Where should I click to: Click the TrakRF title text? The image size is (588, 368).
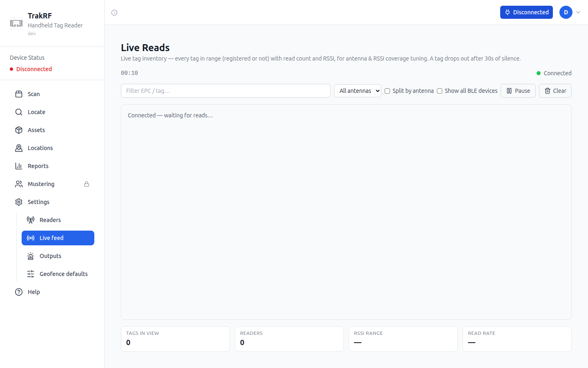(40, 16)
